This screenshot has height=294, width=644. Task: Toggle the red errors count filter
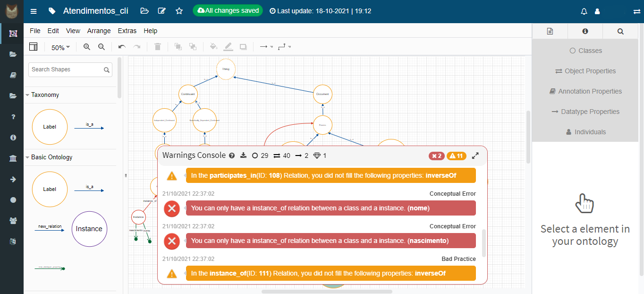pos(436,156)
